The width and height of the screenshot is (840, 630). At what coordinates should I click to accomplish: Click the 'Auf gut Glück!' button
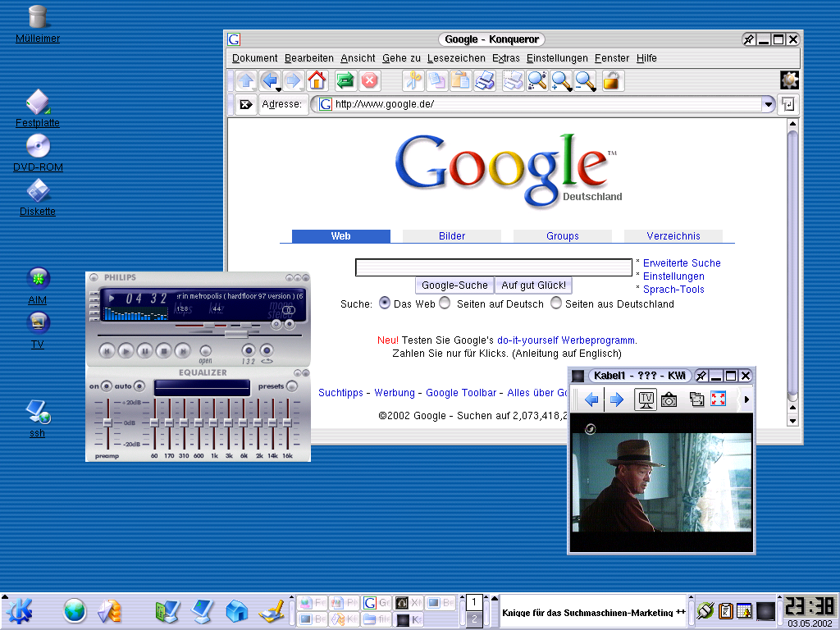point(533,285)
